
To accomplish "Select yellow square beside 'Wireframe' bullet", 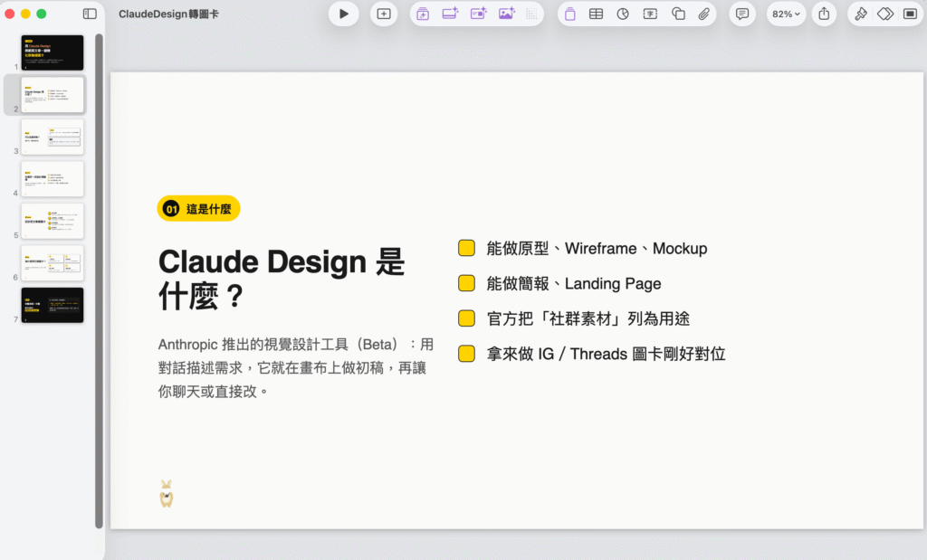I will (x=466, y=248).
